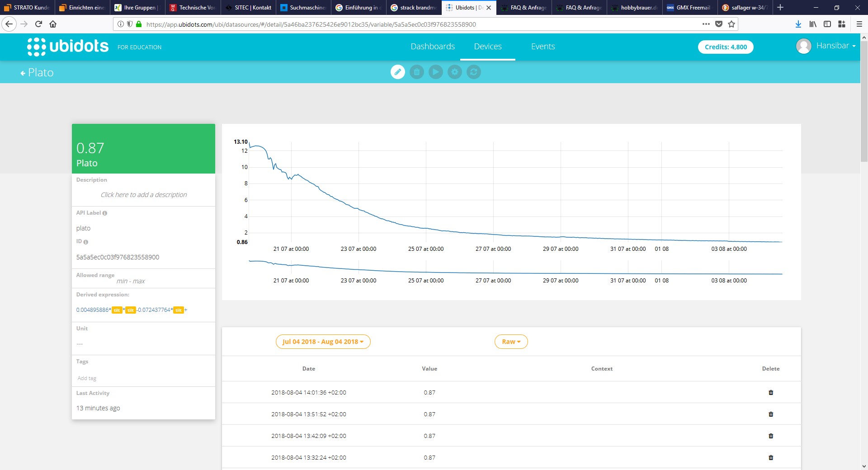Click the API Label info icon
This screenshot has height=470, width=868.
(x=105, y=213)
